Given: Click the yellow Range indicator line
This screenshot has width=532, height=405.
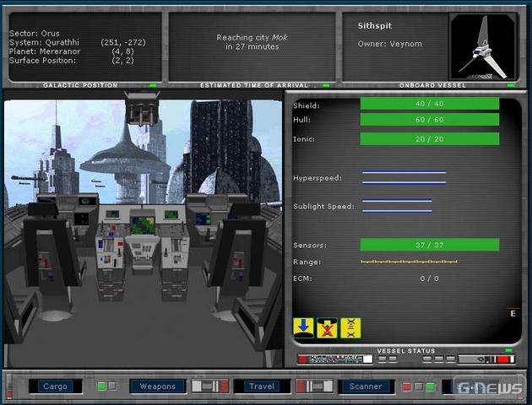Looking at the screenshot, I should click(410, 262).
